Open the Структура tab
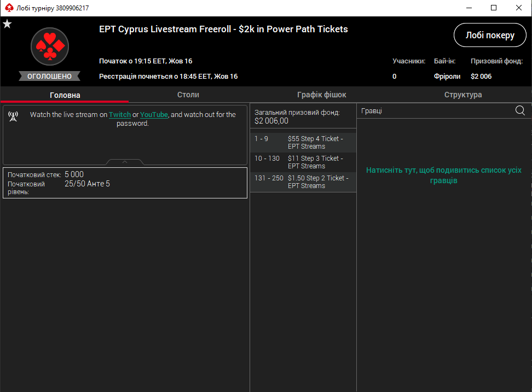Viewport: 532px width, 392px height. point(463,95)
